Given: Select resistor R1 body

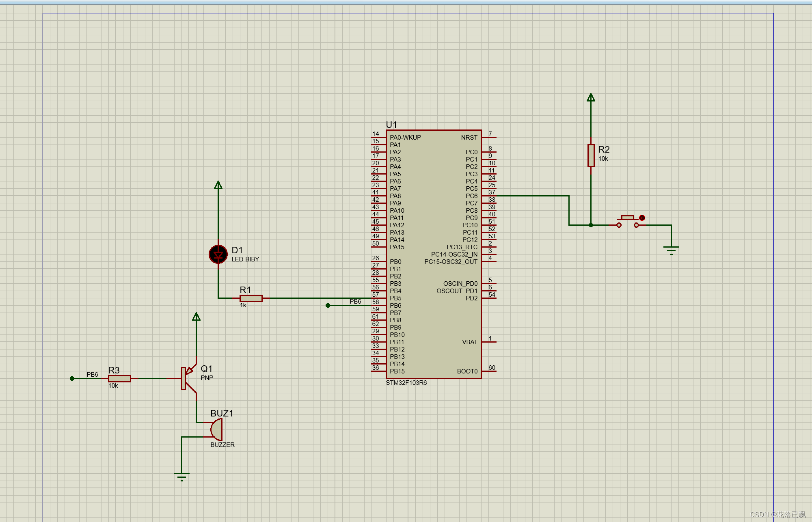Looking at the screenshot, I should [251, 298].
